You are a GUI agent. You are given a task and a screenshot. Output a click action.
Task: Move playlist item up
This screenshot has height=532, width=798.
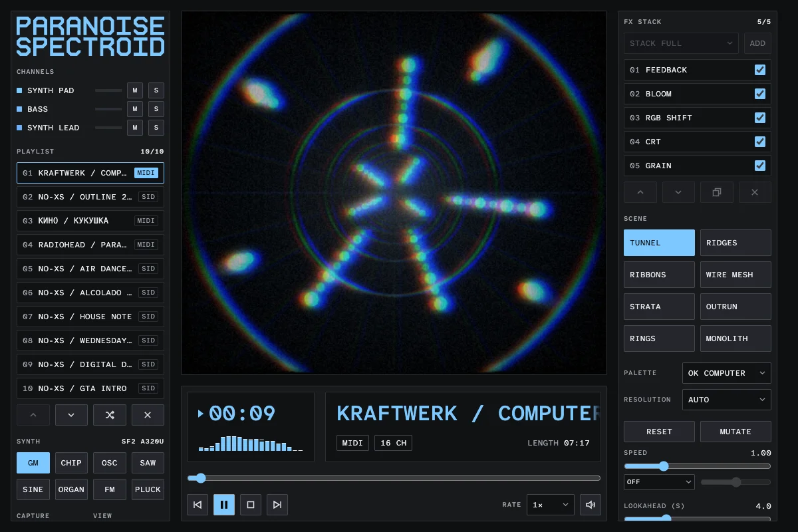(x=33, y=415)
